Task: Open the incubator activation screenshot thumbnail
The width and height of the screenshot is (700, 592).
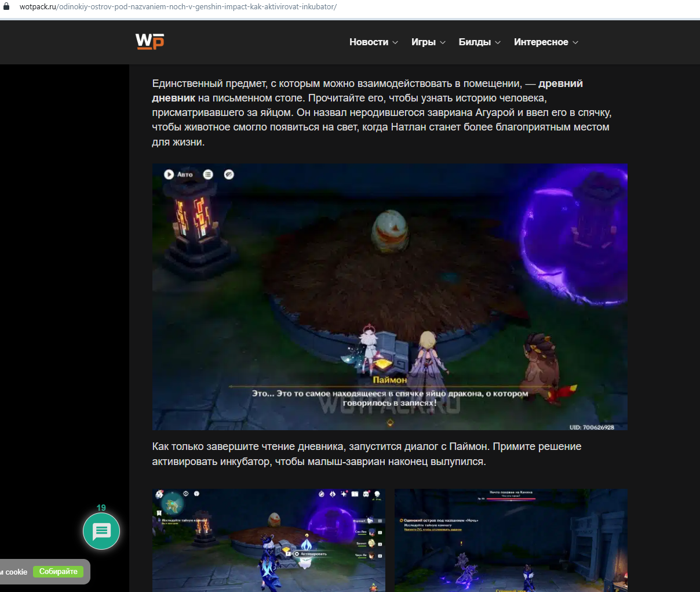Action: click(x=269, y=540)
